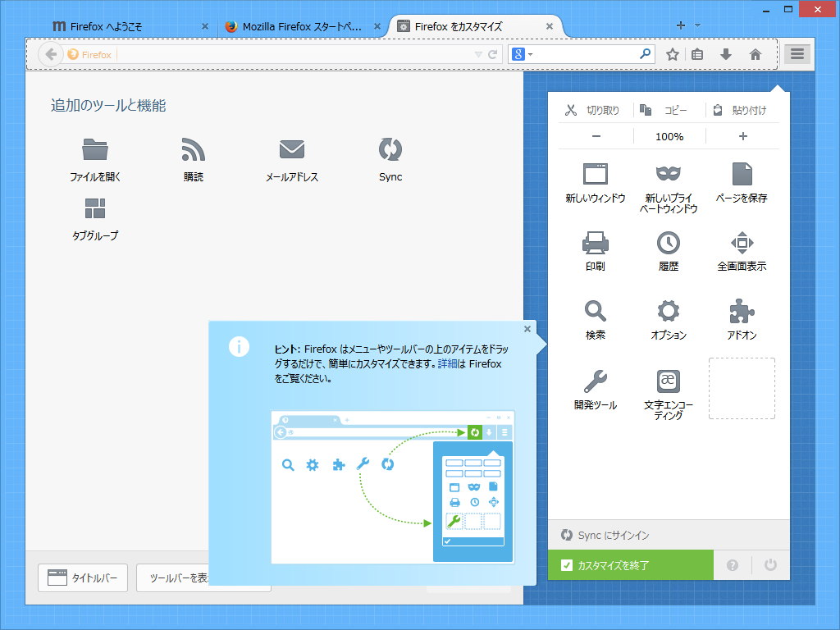Click the メールアドレス envelope icon
The image size is (840, 630).
(x=292, y=149)
